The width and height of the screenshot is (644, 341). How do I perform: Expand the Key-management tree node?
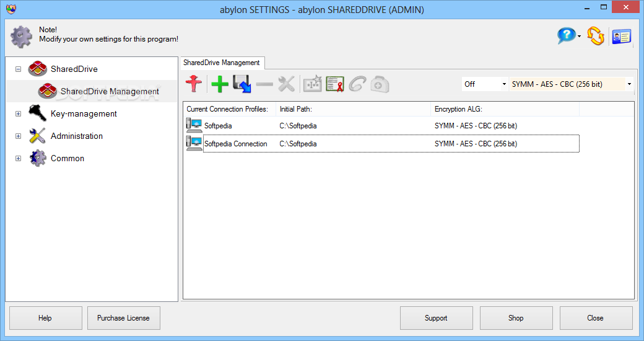coord(18,113)
